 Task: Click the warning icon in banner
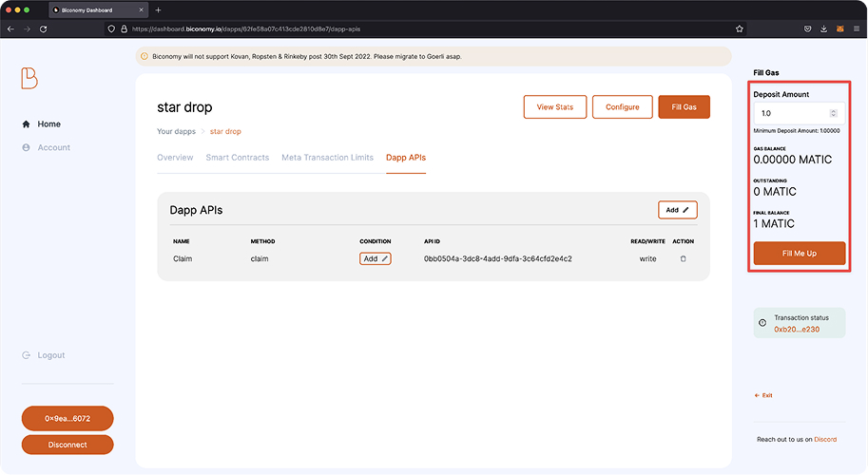point(145,56)
